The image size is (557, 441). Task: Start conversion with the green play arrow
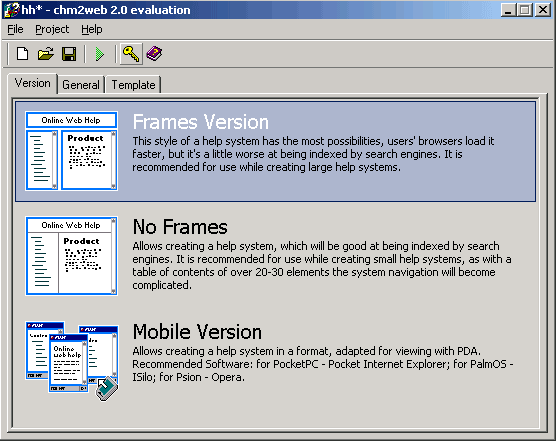pyautogui.click(x=100, y=54)
